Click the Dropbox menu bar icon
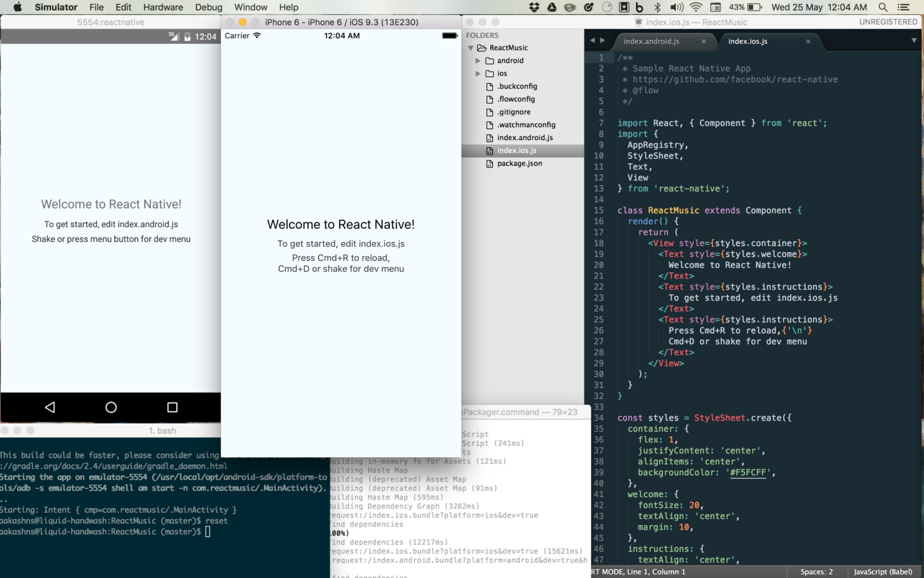The height and width of the screenshot is (578, 924). (x=534, y=7)
